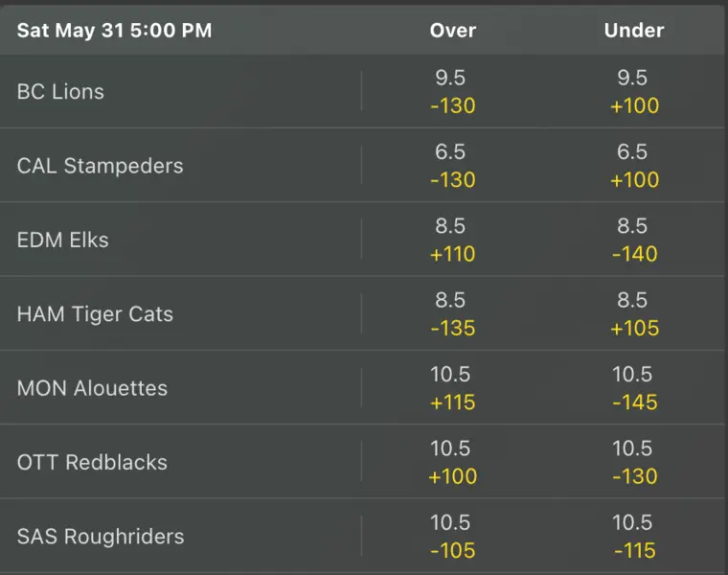Select BC Lions Over 9.5 at -130

[x=452, y=92]
